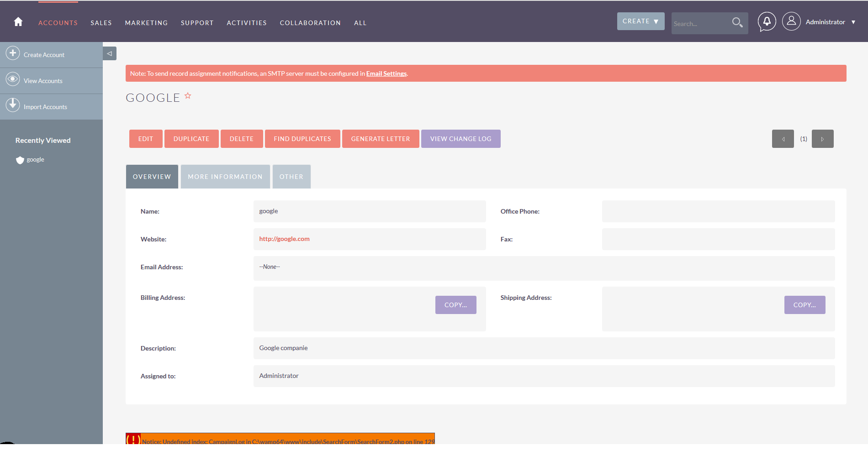Click the Administrator user avatar icon
Screen dimensions: 868x461
(791, 21)
